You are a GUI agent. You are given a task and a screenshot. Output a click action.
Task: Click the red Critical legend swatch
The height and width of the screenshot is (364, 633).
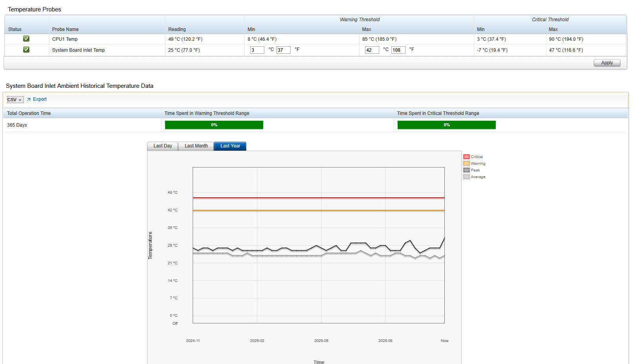(466, 157)
